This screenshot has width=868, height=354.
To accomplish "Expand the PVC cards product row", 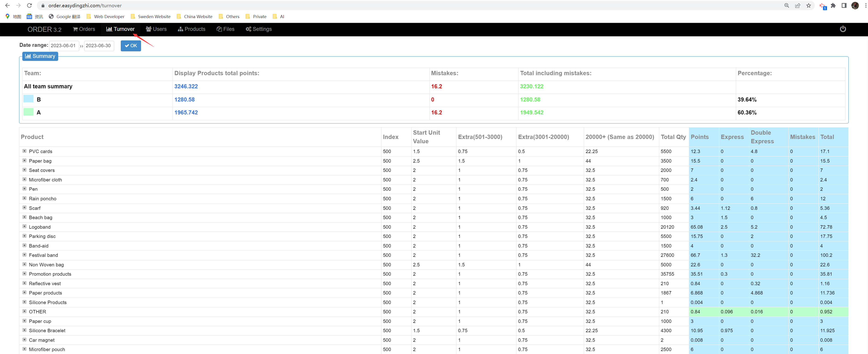I will point(24,151).
